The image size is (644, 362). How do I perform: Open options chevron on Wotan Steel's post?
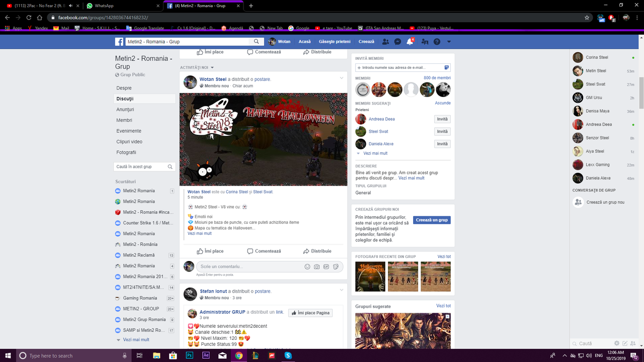pyautogui.click(x=342, y=78)
